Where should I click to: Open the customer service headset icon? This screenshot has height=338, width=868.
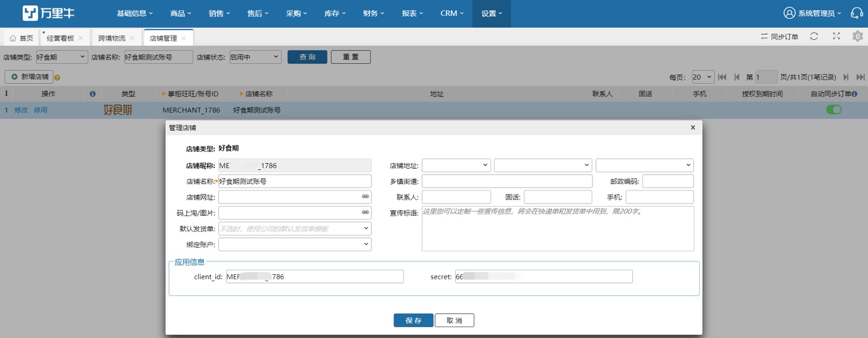[x=857, y=13]
